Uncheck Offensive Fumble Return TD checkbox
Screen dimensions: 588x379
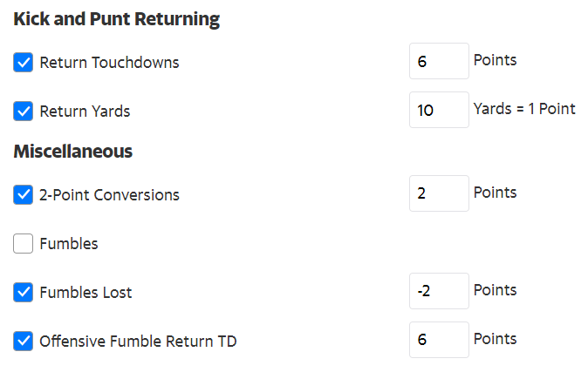coord(24,342)
